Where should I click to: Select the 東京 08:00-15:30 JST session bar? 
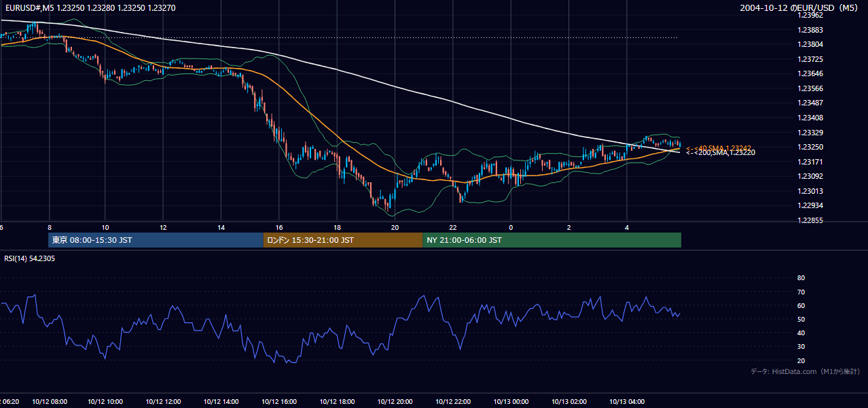(x=156, y=240)
